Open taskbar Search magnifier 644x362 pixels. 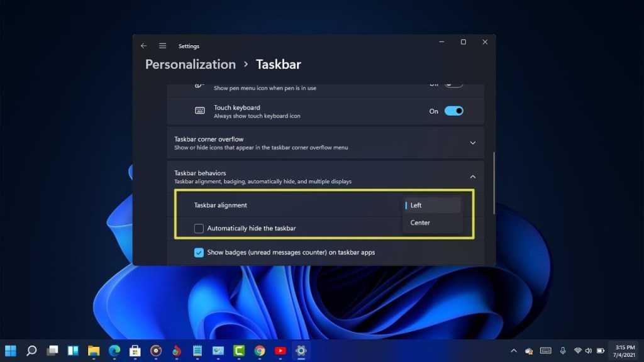31,351
